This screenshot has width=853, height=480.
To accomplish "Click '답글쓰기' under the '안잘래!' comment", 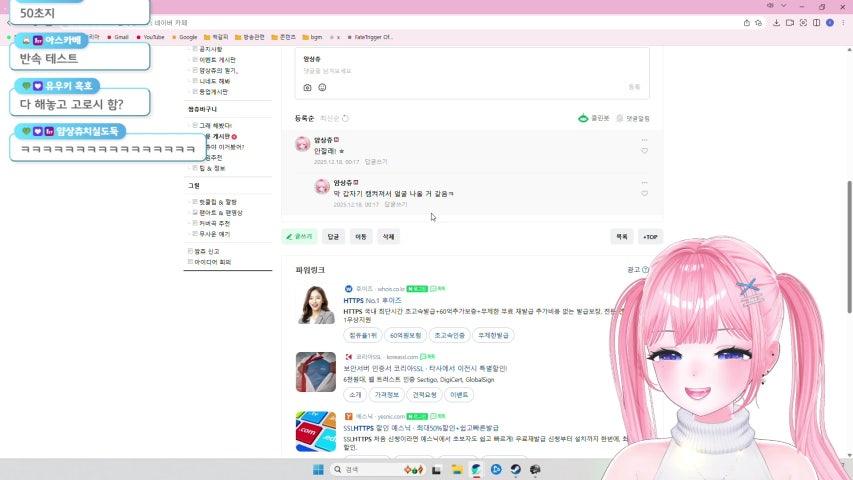I will [376, 162].
